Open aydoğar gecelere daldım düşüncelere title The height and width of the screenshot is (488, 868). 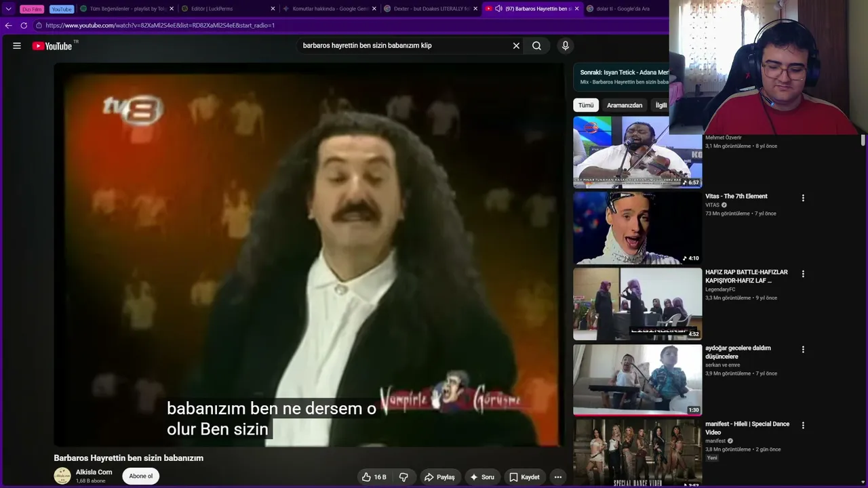pos(738,352)
